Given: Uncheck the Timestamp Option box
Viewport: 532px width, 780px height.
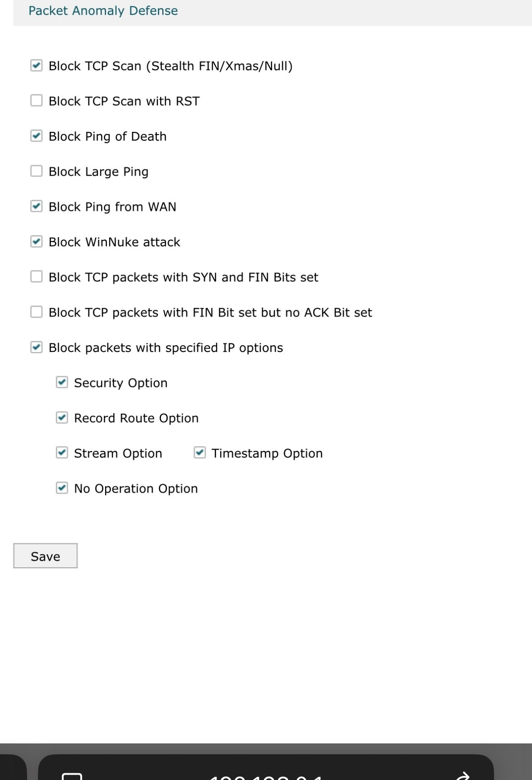Looking at the screenshot, I should coord(199,453).
